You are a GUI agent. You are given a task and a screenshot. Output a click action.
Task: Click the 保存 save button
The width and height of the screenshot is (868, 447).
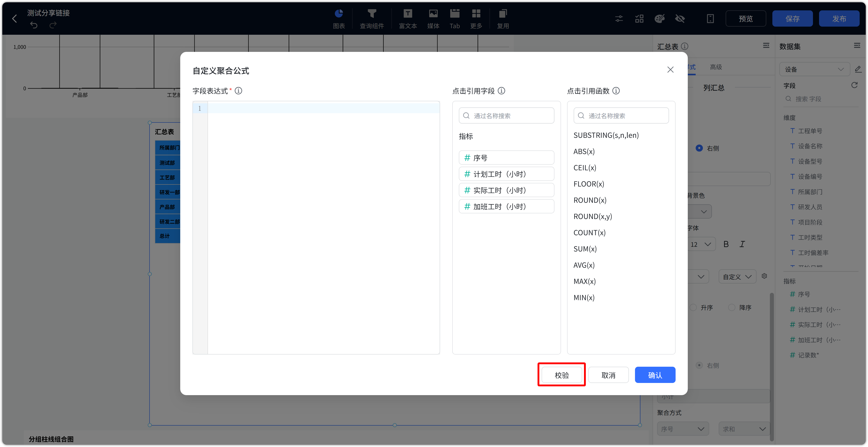pos(792,18)
